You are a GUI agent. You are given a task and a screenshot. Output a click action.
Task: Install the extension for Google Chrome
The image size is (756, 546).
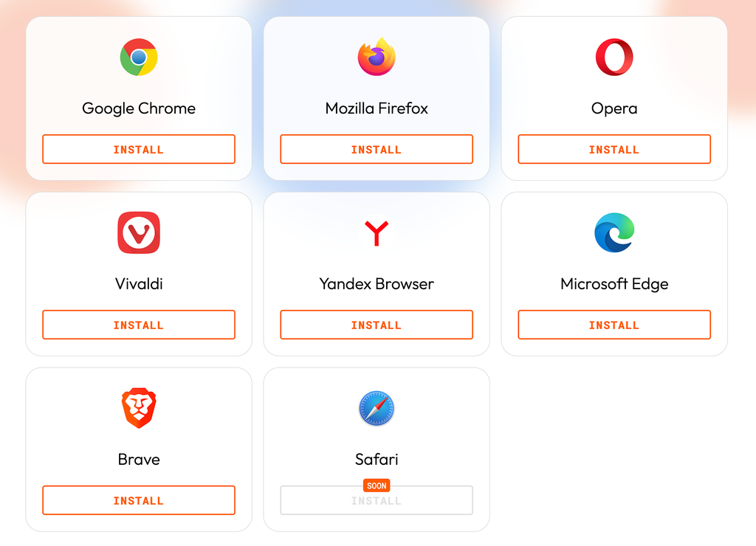139,149
